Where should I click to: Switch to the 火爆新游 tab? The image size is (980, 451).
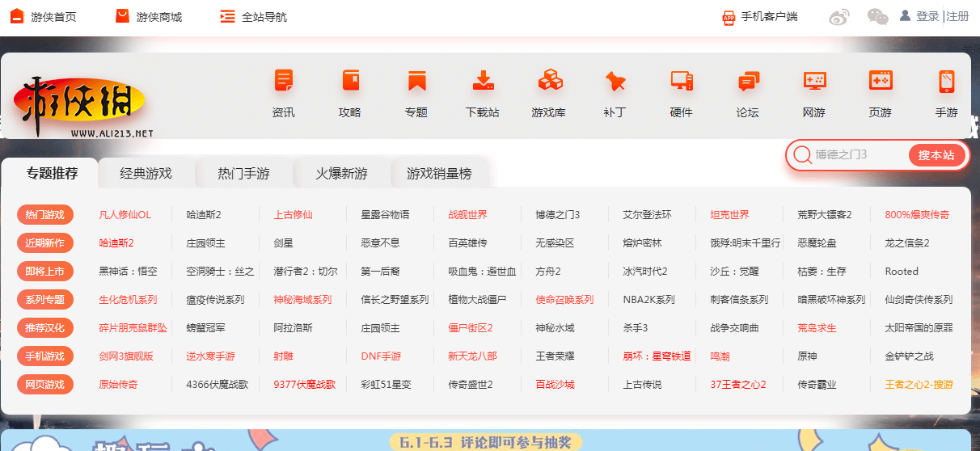tap(341, 173)
